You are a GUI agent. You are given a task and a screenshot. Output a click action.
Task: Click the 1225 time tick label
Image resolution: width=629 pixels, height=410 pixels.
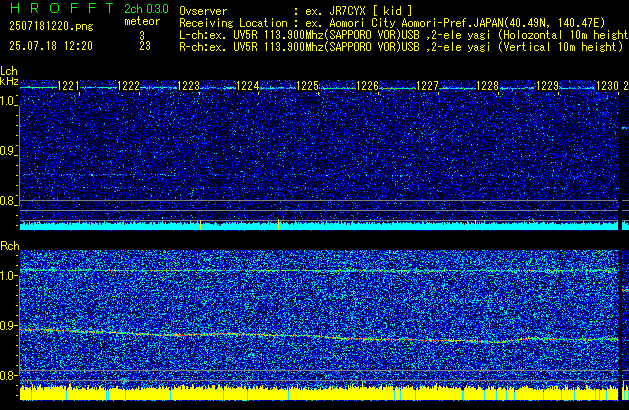tap(307, 86)
